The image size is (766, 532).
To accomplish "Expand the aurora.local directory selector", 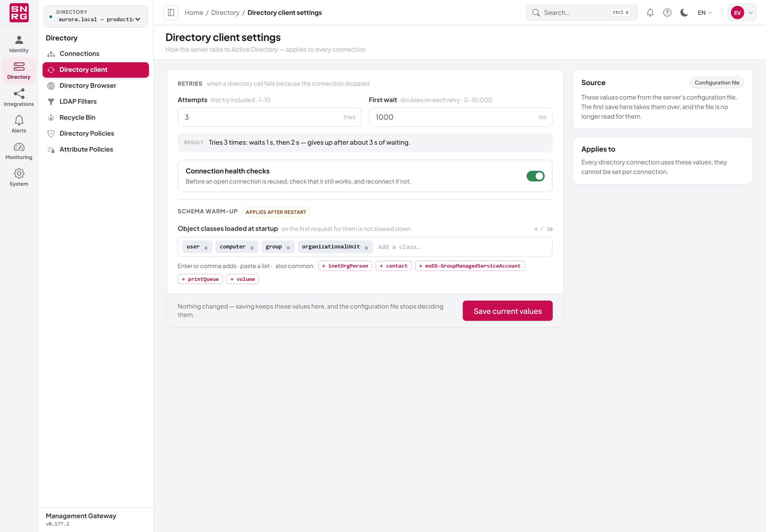I will (x=96, y=16).
